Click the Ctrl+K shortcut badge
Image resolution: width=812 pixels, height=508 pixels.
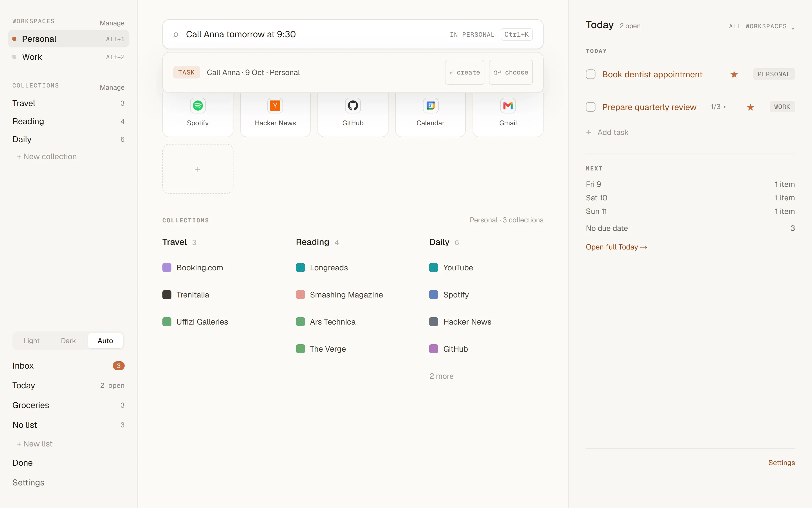(x=517, y=34)
